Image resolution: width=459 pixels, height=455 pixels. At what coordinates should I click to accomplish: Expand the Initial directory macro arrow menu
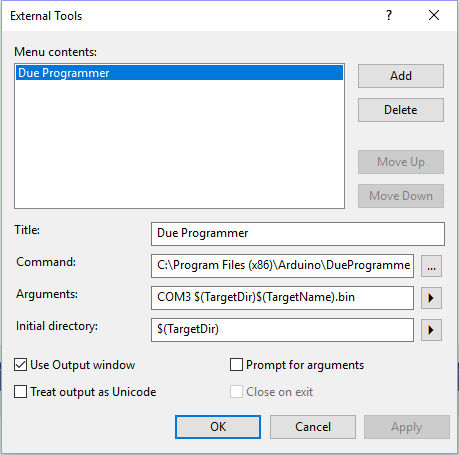[x=431, y=330]
